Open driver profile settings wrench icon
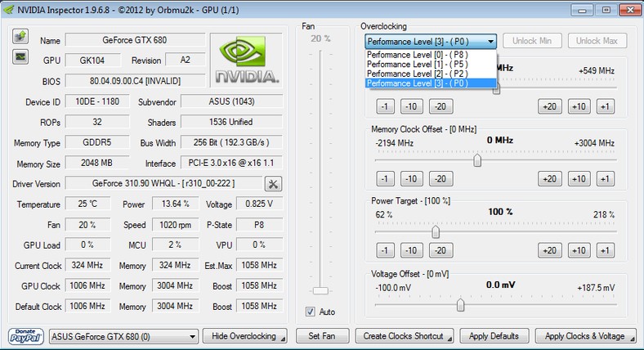644x350 pixels. pos(273,184)
